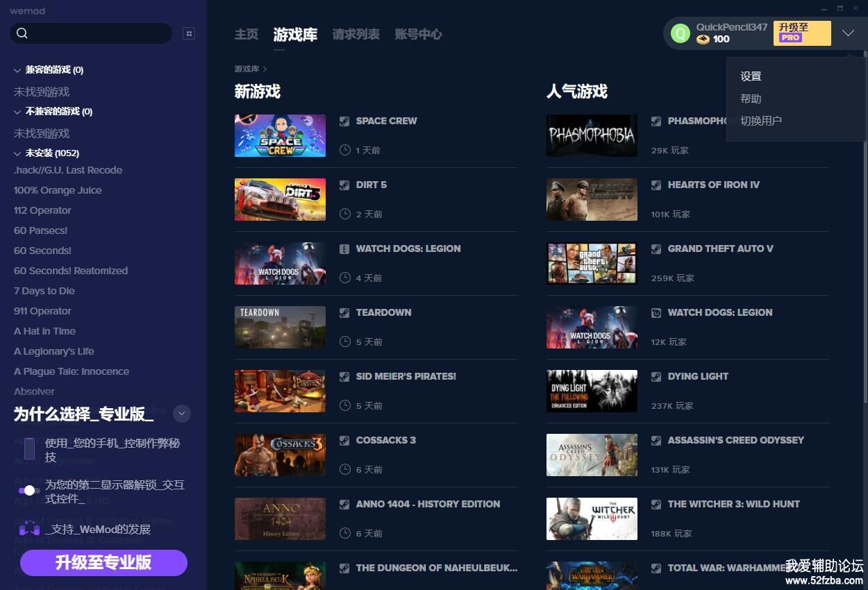
Task: Click the Steam icon beside COSSACKS 3
Action: point(344,440)
